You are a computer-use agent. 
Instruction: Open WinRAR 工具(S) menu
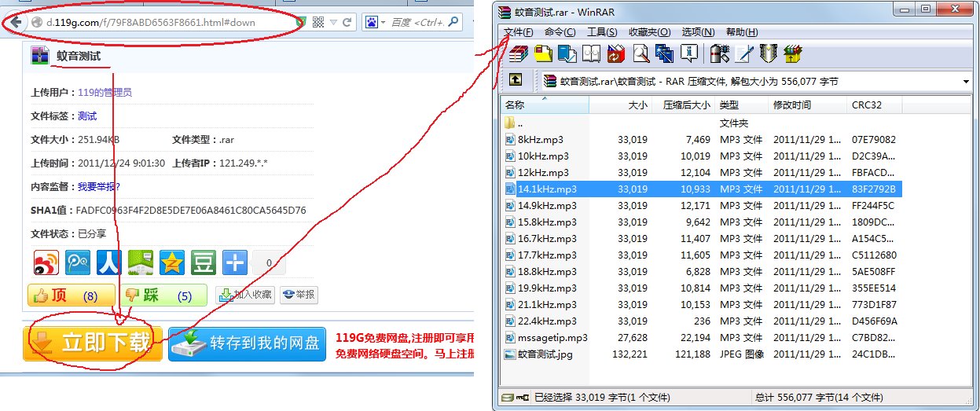pos(602,32)
